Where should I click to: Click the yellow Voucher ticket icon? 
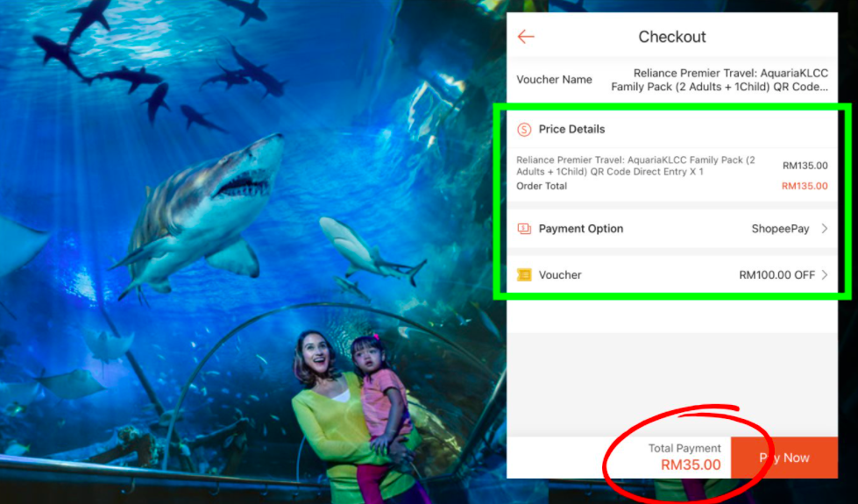pyautogui.click(x=524, y=274)
